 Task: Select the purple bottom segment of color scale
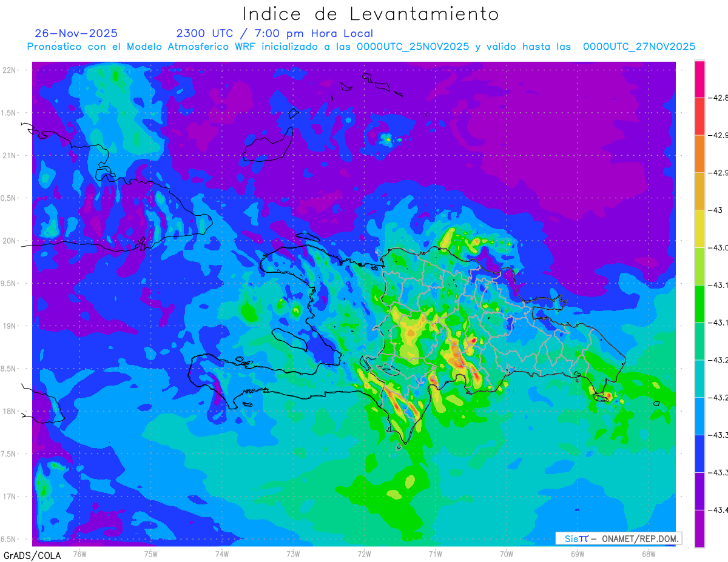699,528
